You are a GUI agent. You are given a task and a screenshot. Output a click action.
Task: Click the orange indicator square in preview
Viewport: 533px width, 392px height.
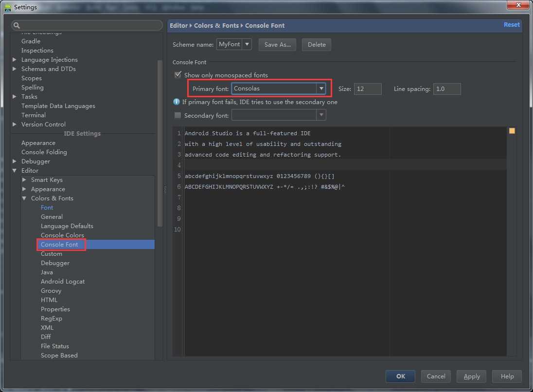click(512, 130)
